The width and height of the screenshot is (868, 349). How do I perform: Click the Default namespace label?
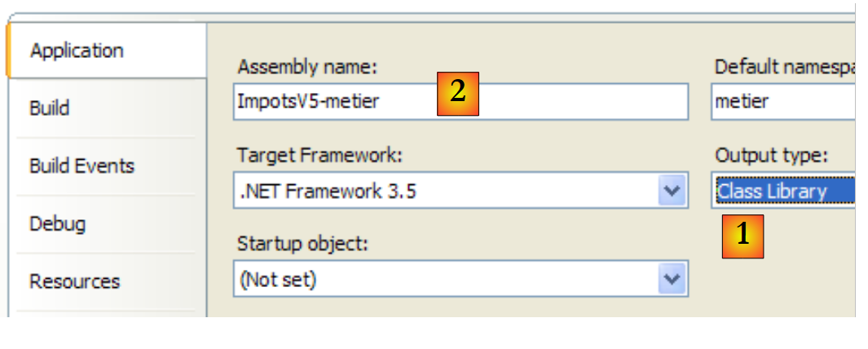(784, 67)
